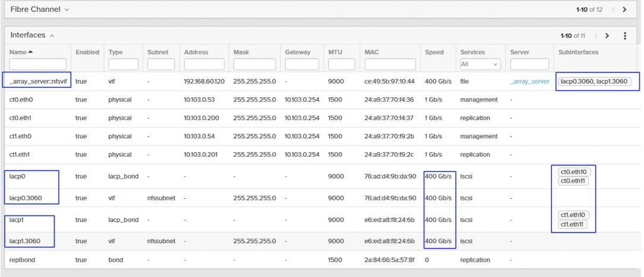
Task: Sort by MTU column header
Action: coord(335,52)
